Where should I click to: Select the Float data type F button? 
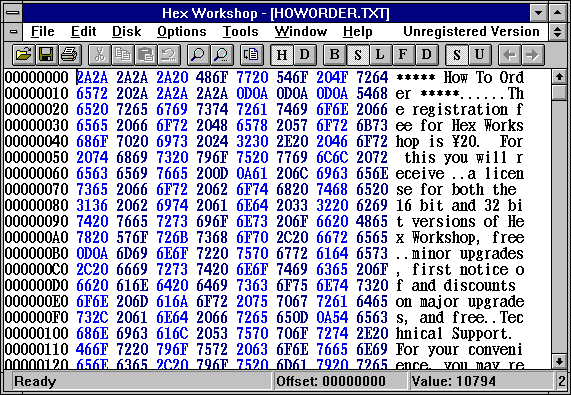click(x=403, y=55)
